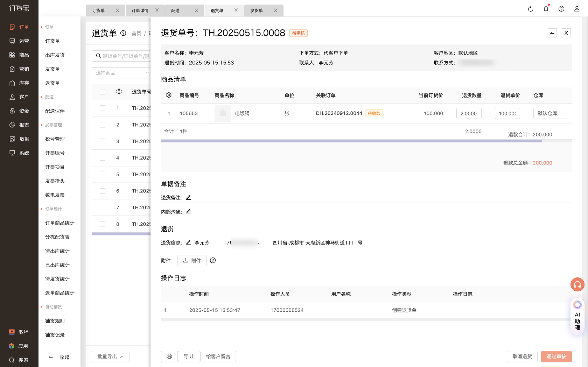Image resolution: width=588 pixels, height=367 pixels.
Task: Collapse the 自动铺货 submenu group
Action: (x=51, y=307)
